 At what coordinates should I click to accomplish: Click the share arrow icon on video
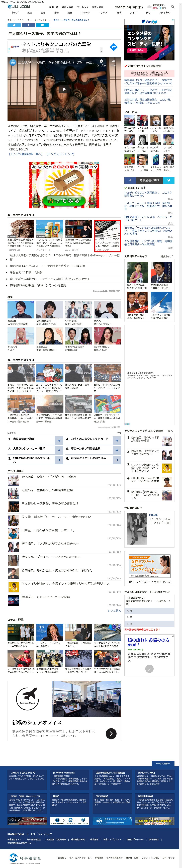pos(114,62)
